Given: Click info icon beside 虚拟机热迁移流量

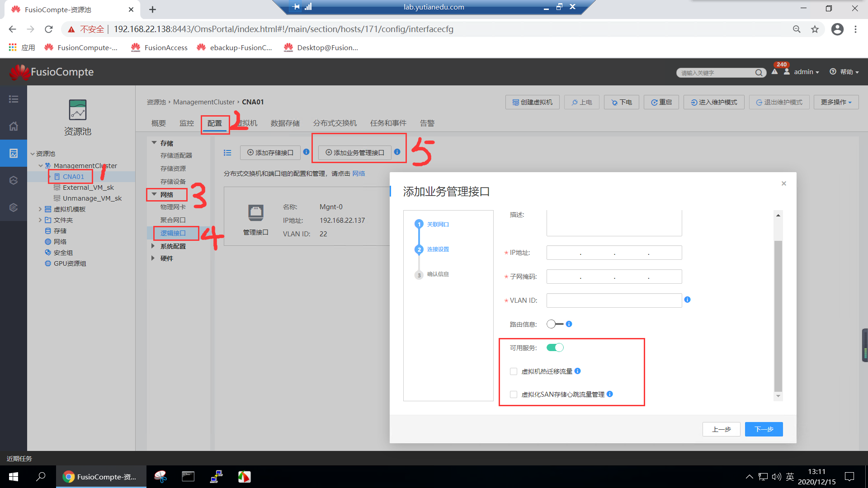Looking at the screenshot, I should [x=577, y=371].
